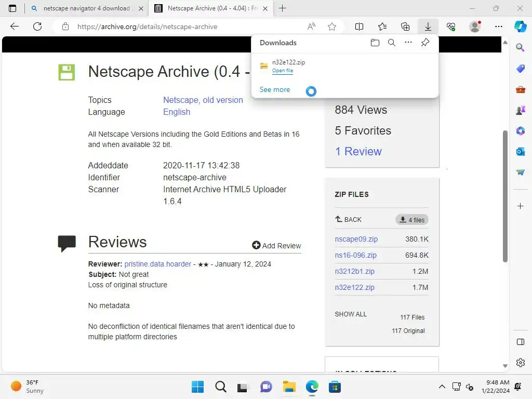
Task: View site information lock icon
Action: tap(65, 26)
